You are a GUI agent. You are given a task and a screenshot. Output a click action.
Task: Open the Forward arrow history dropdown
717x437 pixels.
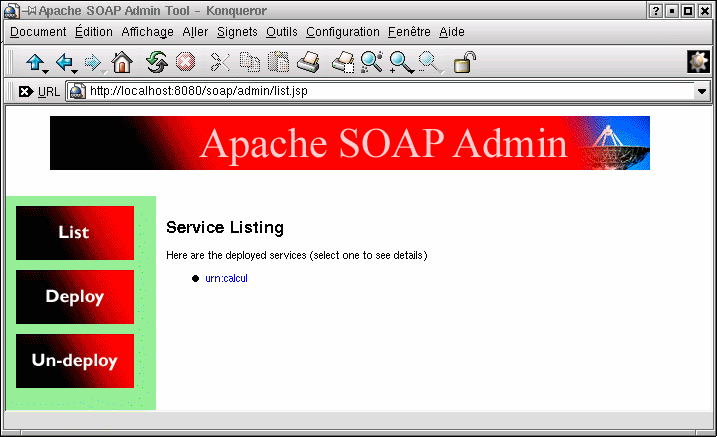pos(104,72)
